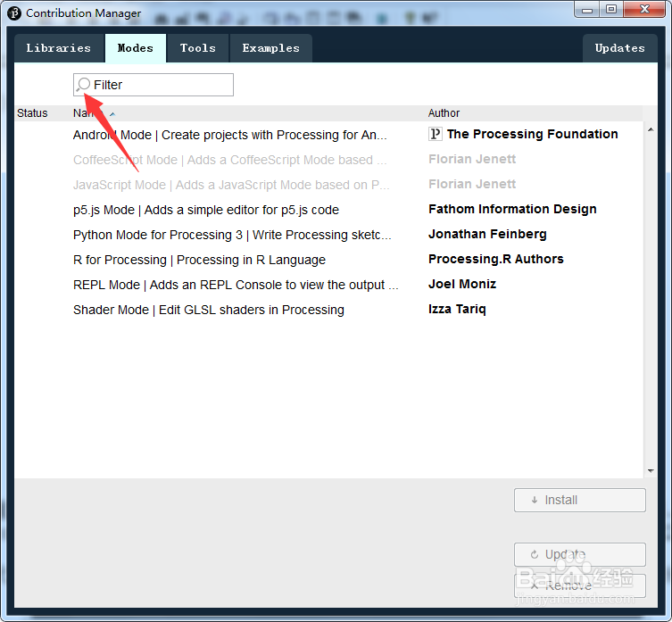Select Python Mode for Processing 3 row
Image resolution: width=672 pixels, height=622 pixels.
point(328,235)
